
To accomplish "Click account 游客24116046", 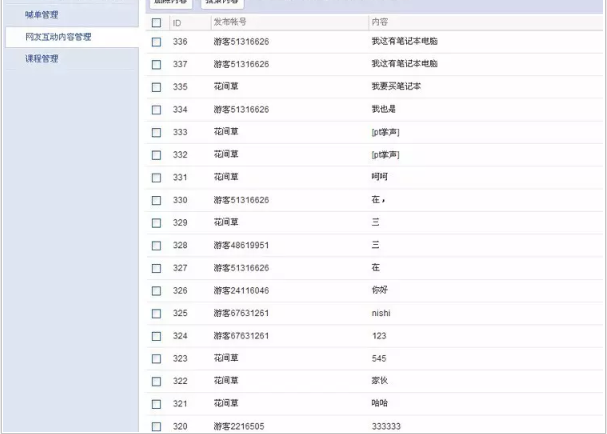I will coord(241,290).
